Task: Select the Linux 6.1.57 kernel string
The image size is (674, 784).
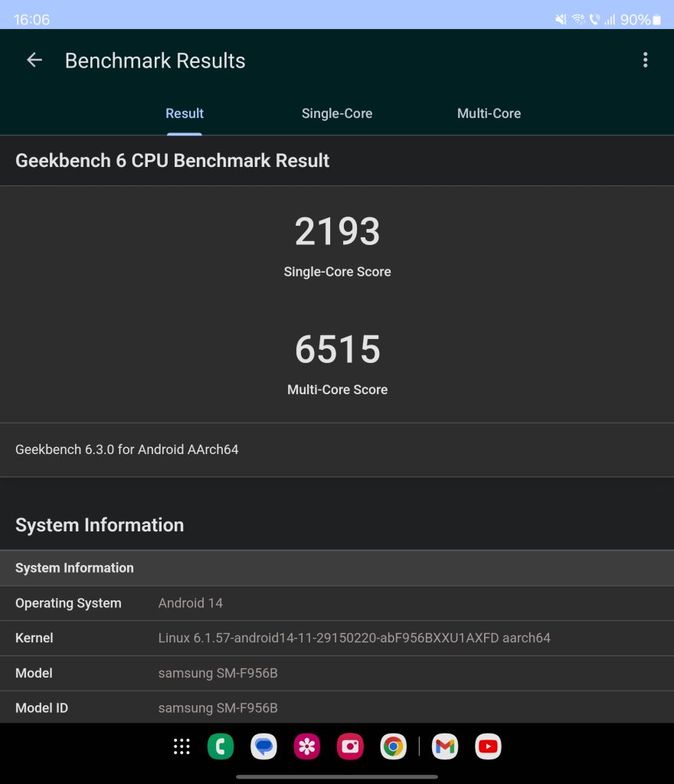Action: [354, 638]
